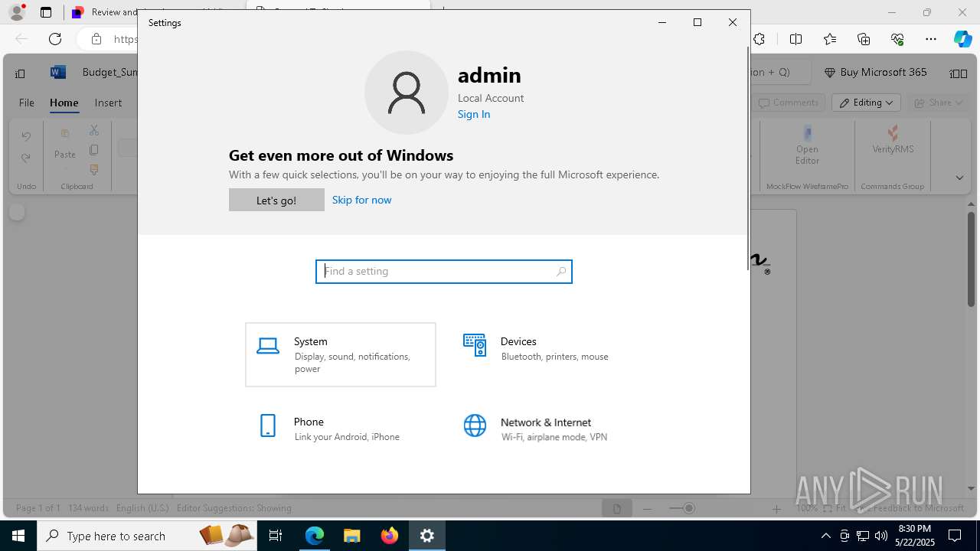This screenshot has height=551, width=980.
Task: Click the Edge Back arrow
Action: pyautogui.click(x=21, y=39)
